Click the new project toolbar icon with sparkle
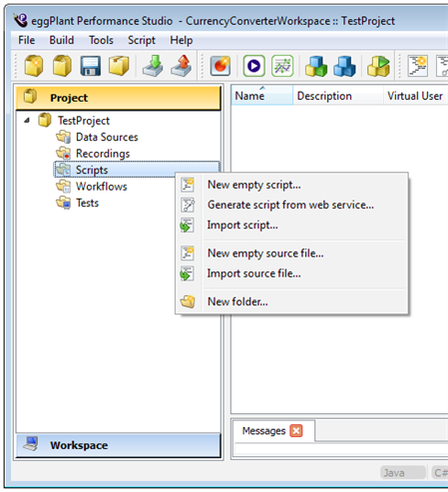The width and height of the screenshot is (448, 492). [34, 66]
